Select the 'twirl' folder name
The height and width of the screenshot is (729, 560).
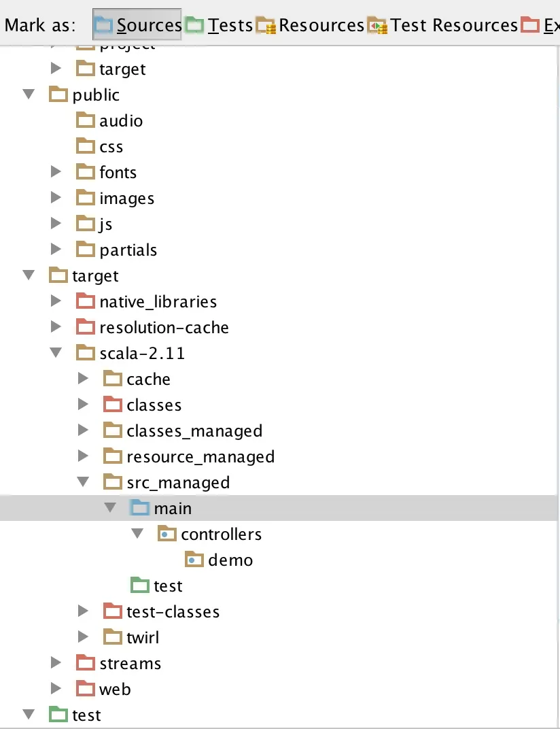click(x=143, y=637)
